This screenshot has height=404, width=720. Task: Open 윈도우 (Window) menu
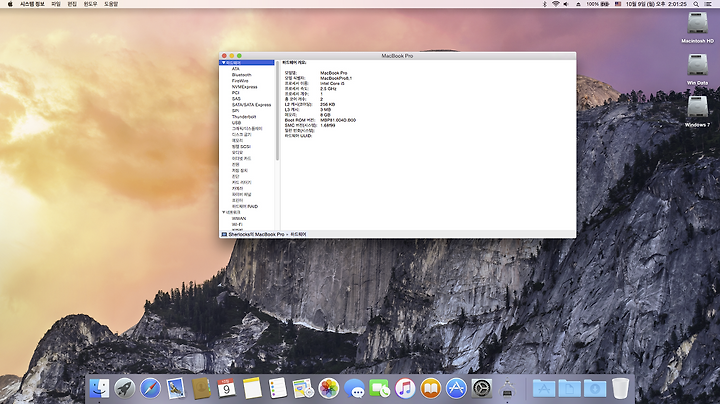click(90, 4)
